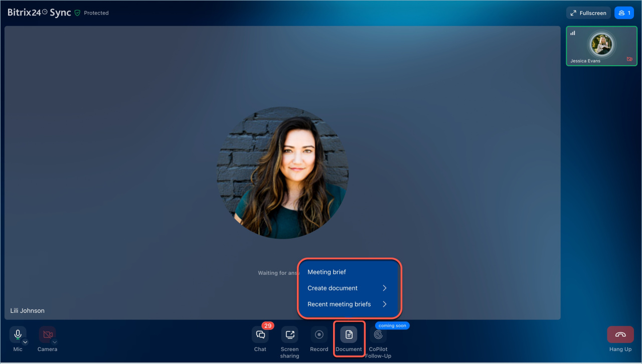Turn on the Camera
This screenshot has width=642, height=364.
tap(47, 334)
